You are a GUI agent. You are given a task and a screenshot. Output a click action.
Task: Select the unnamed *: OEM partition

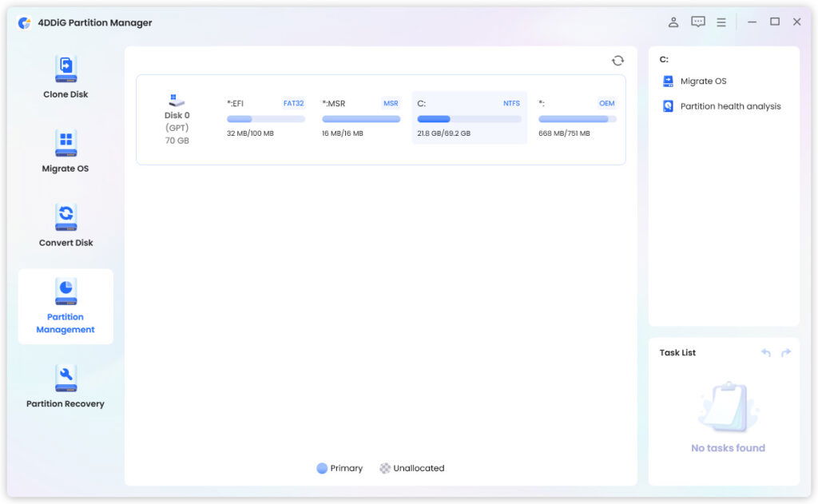click(x=542, y=103)
